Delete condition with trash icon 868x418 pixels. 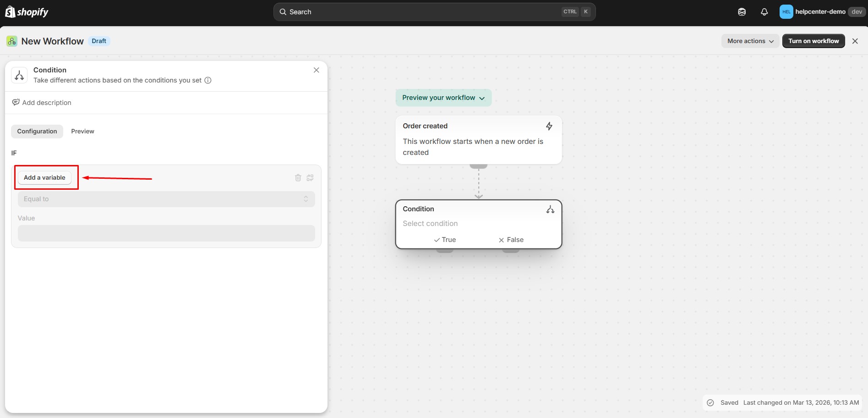[x=298, y=178]
